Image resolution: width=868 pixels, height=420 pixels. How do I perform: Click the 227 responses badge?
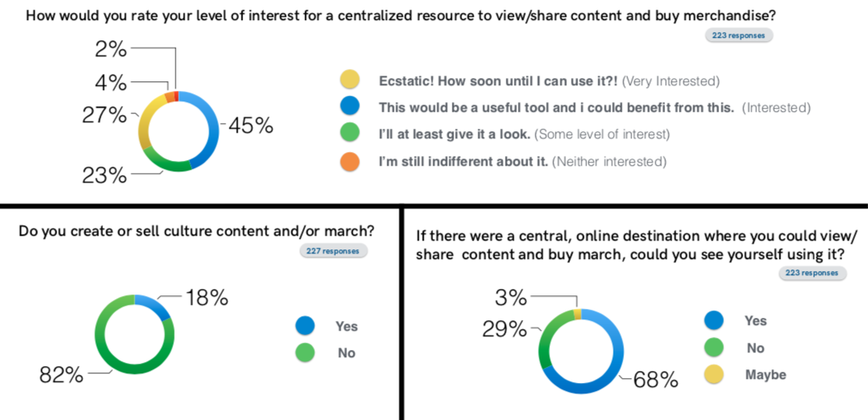point(333,251)
